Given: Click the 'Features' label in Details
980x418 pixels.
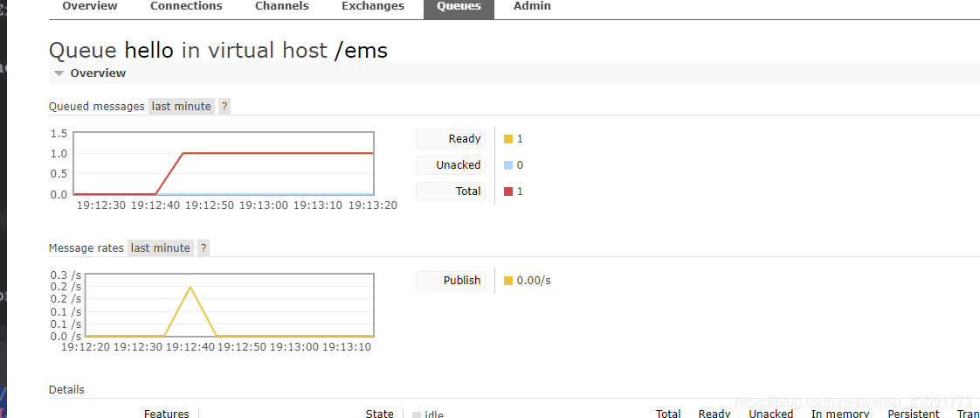Looking at the screenshot, I should click(x=166, y=414).
